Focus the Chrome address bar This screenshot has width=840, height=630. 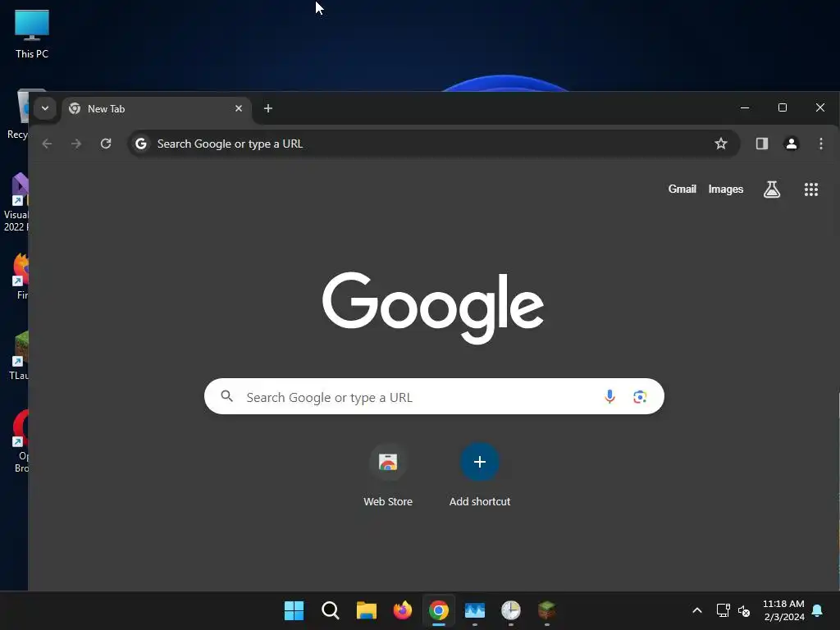434,144
